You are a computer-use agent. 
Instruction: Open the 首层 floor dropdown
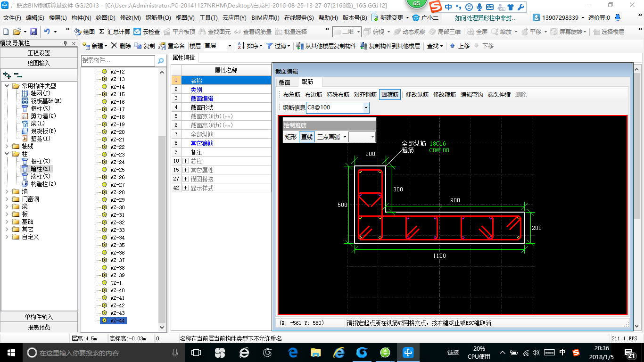230,46
